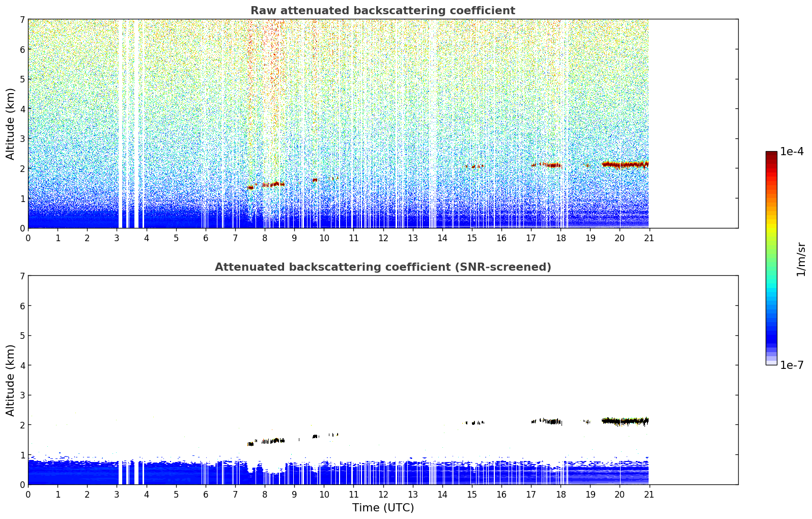Click the 'Attenuated backscattering coefficient (SNR-screened)' title
This screenshot has width=812, height=519.
click(x=383, y=267)
